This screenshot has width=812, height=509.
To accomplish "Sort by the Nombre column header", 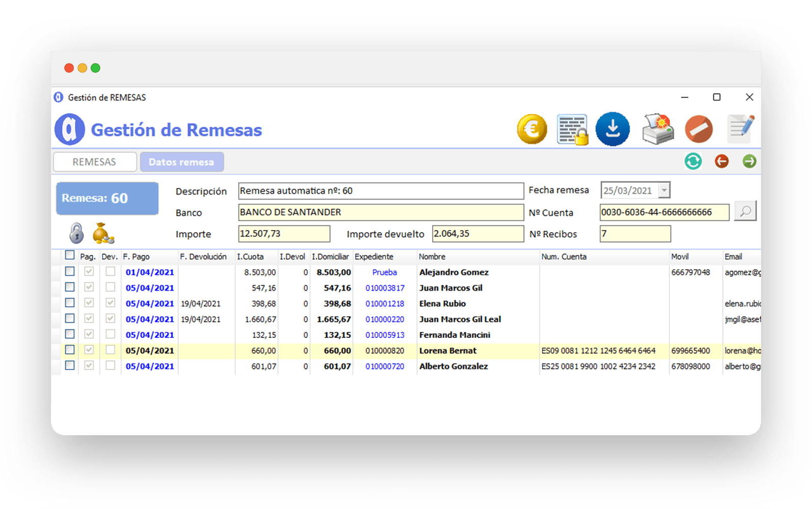I will tap(432, 257).
